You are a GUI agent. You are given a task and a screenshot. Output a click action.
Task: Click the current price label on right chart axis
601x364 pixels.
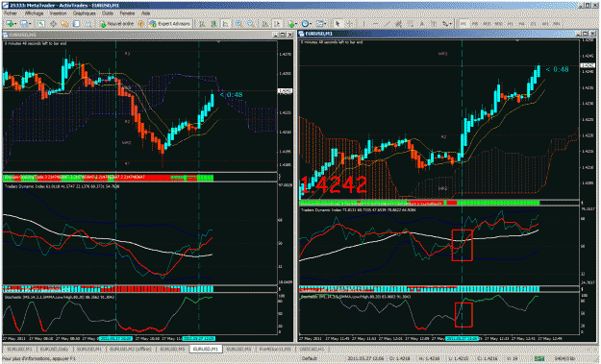point(588,65)
